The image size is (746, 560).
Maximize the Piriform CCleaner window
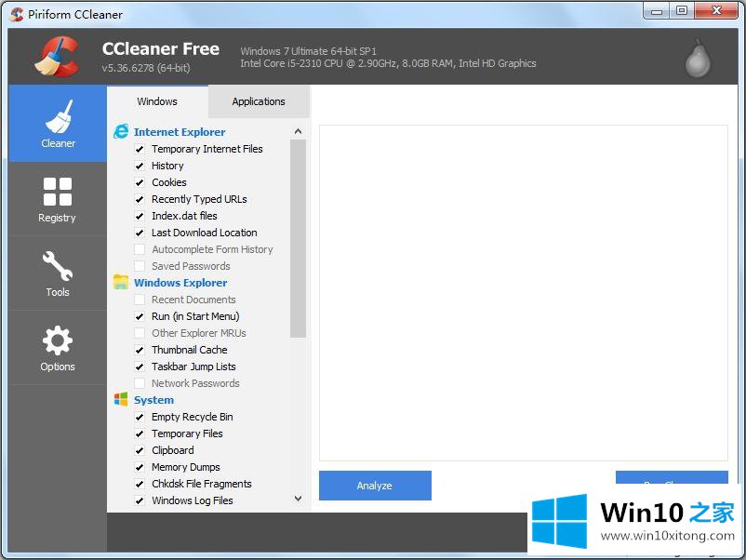pos(682,10)
